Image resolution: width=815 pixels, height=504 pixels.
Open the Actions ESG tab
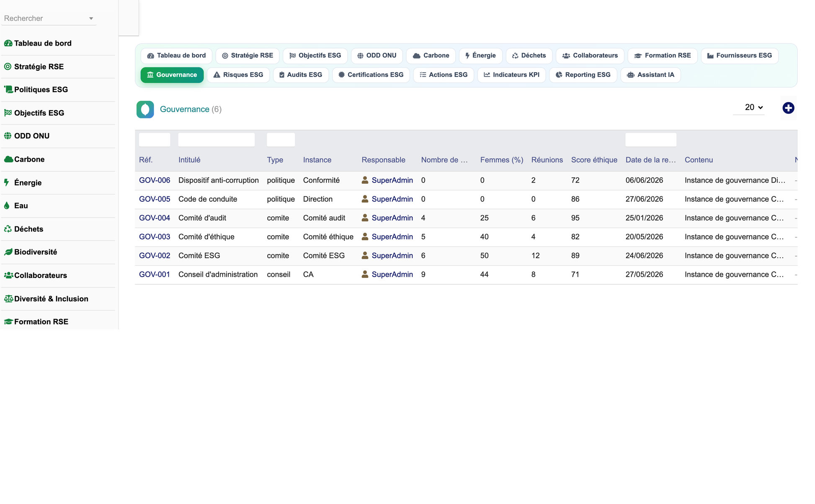click(x=444, y=75)
